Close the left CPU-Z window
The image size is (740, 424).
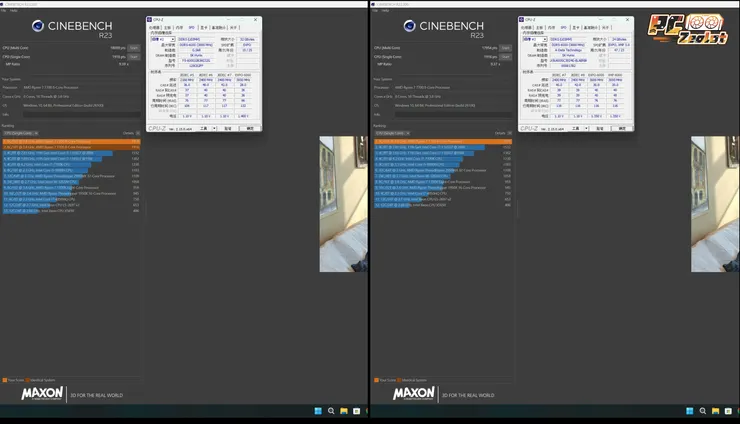255,20
